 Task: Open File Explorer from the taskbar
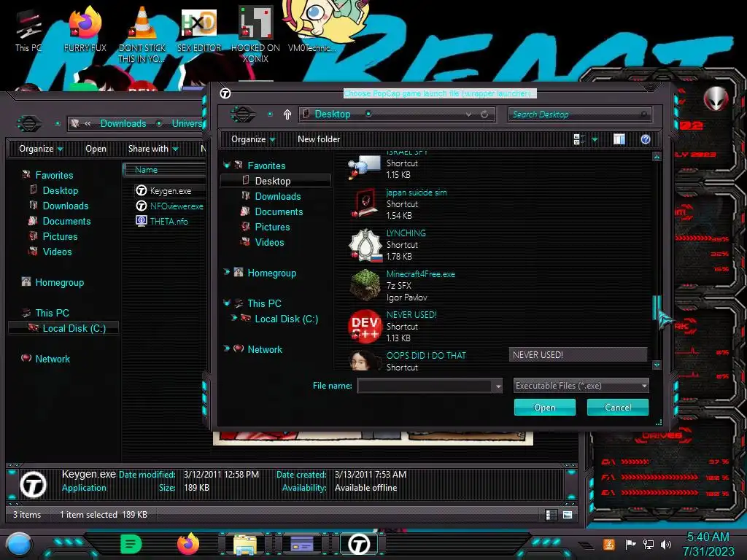245,545
